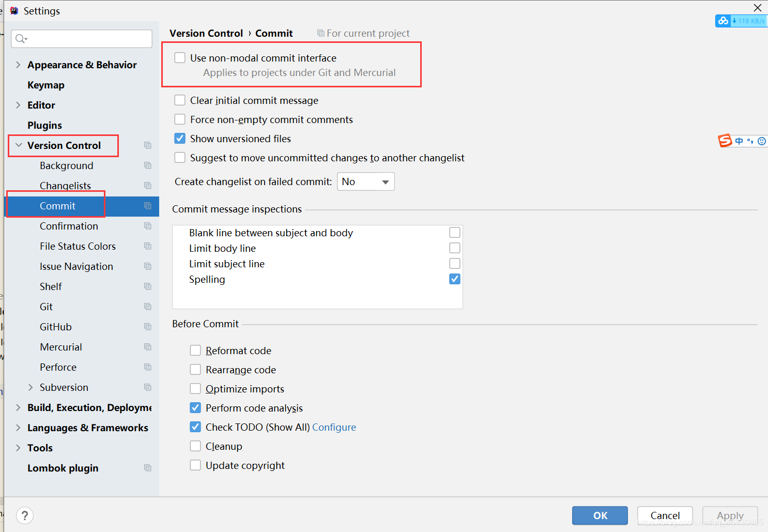
Task: Click the Sogou emoji smiley icon
Action: [762, 141]
